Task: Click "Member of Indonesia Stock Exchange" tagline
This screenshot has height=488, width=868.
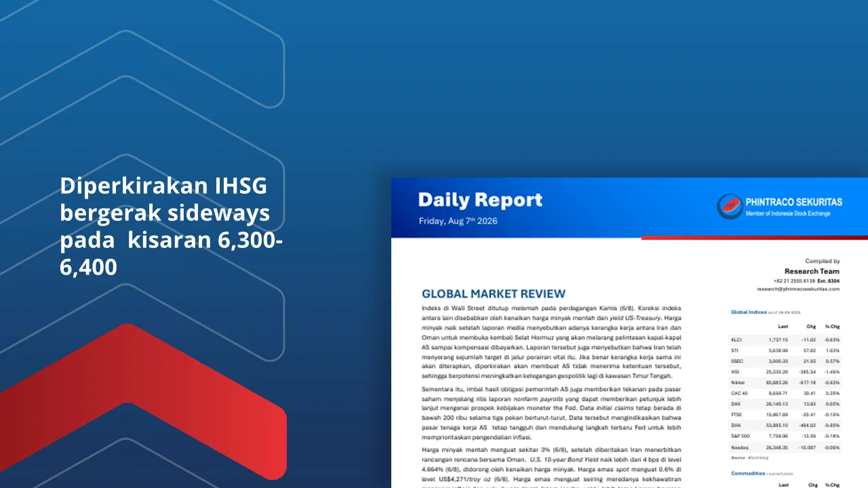Action: pos(787,213)
